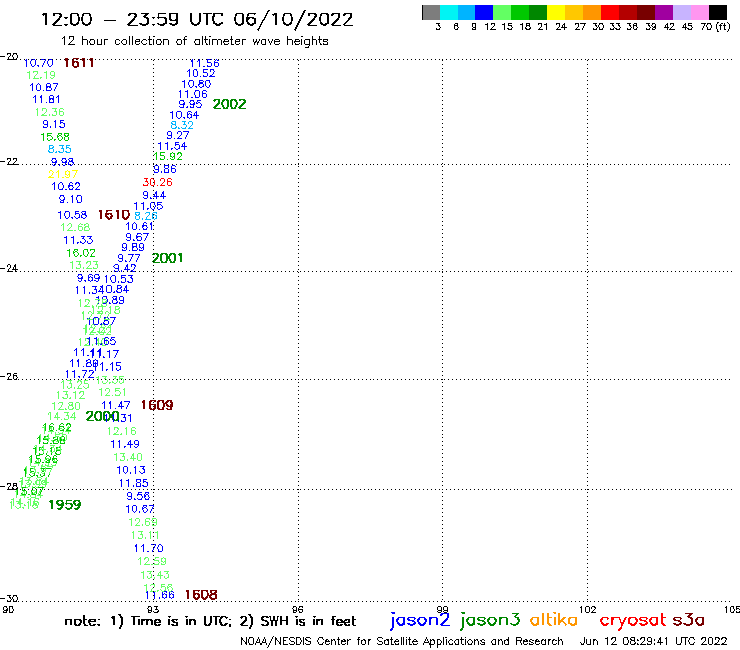
Task: Click the jason2 satellite label
Action: tap(420, 620)
